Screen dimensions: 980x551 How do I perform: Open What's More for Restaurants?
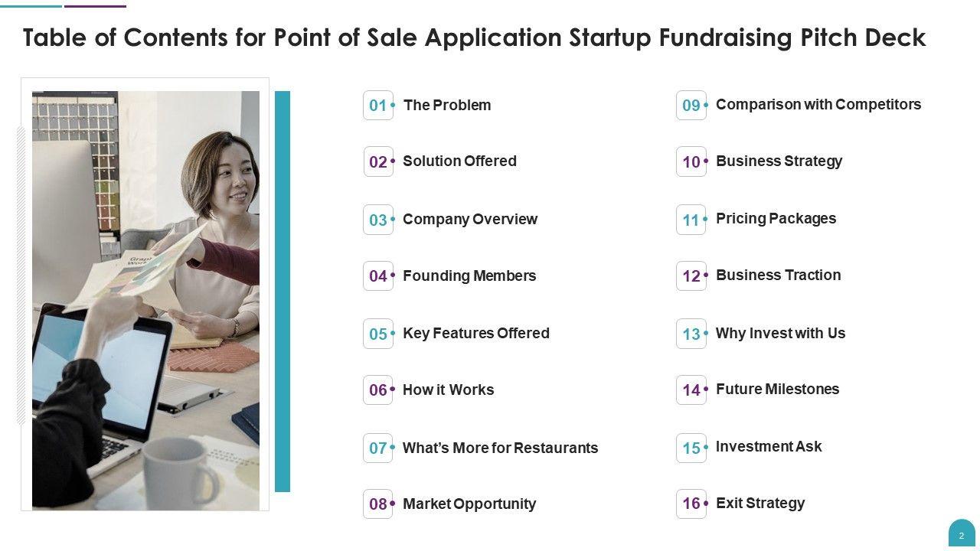pyautogui.click(x=500, y=448)
